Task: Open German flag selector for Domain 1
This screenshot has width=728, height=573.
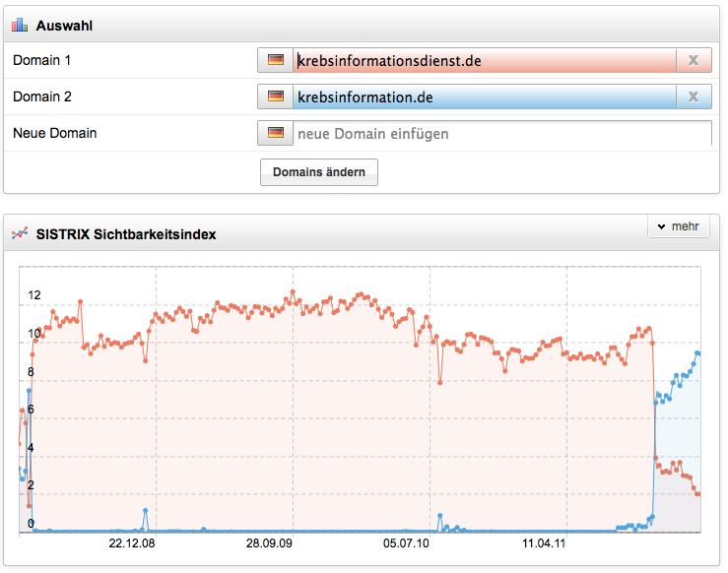Action: [x=275, y=61]
